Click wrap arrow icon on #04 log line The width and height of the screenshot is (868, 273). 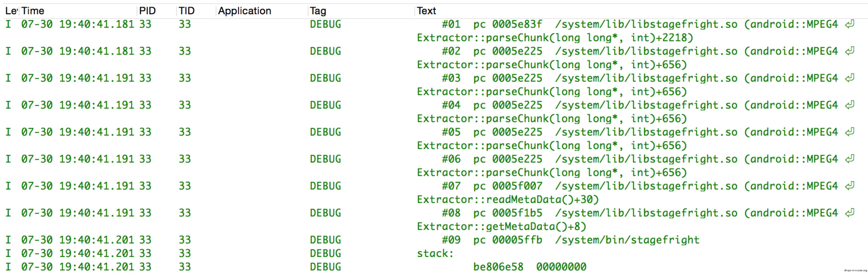[x=850, y=105]
